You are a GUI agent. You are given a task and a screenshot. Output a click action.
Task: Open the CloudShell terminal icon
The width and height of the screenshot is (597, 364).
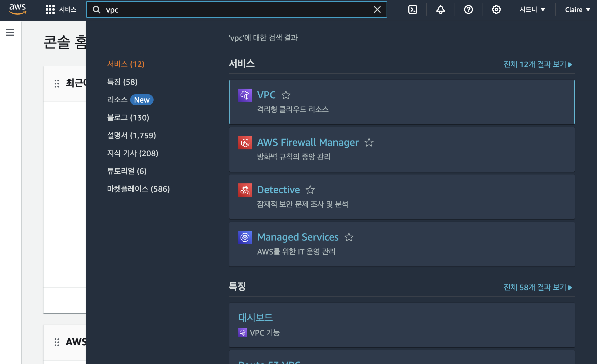(x=413, y=10)
